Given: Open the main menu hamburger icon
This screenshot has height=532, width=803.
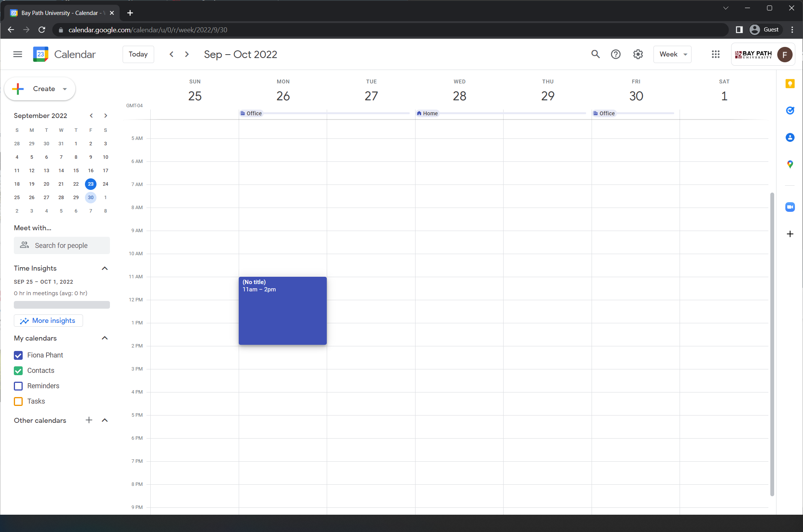Looking at the screenshot, I should tap(18, 54).
